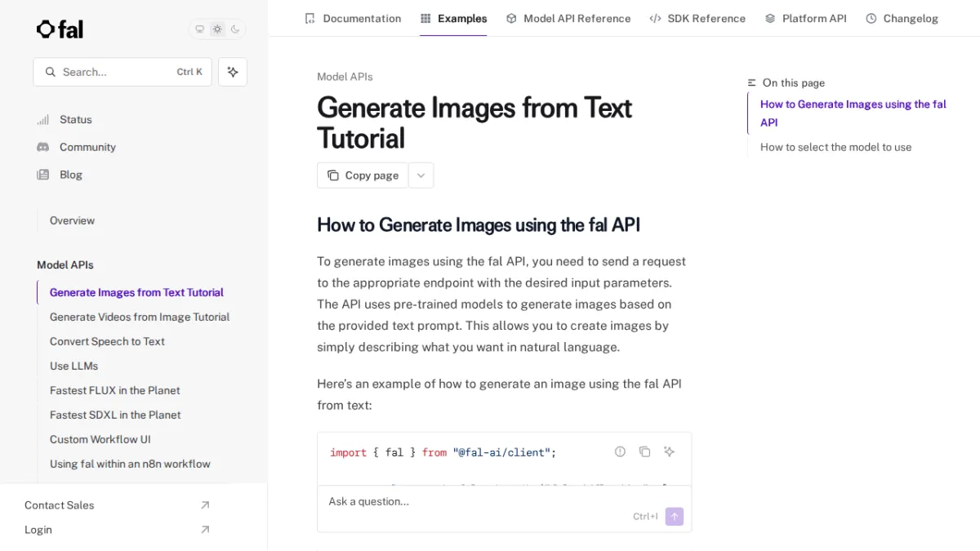
Task: Open Custom Workflow UI page
Action: [x=100, y=439]
